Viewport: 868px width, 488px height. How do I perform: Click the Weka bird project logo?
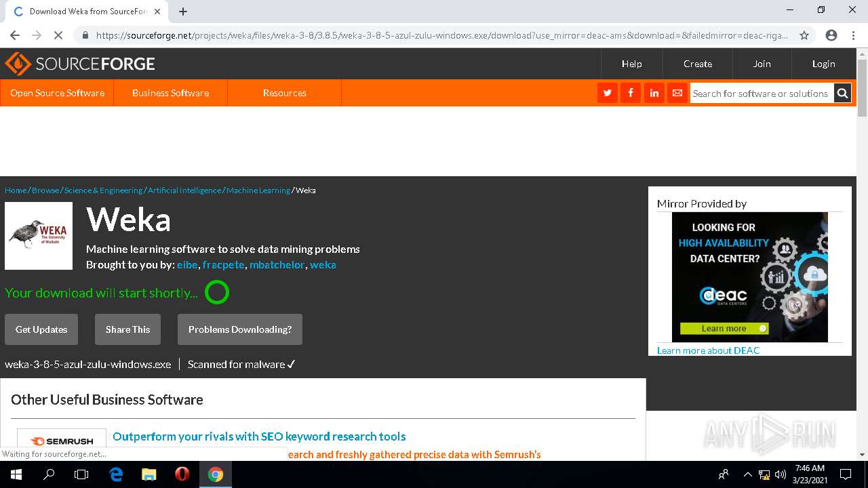click(39, 236)
